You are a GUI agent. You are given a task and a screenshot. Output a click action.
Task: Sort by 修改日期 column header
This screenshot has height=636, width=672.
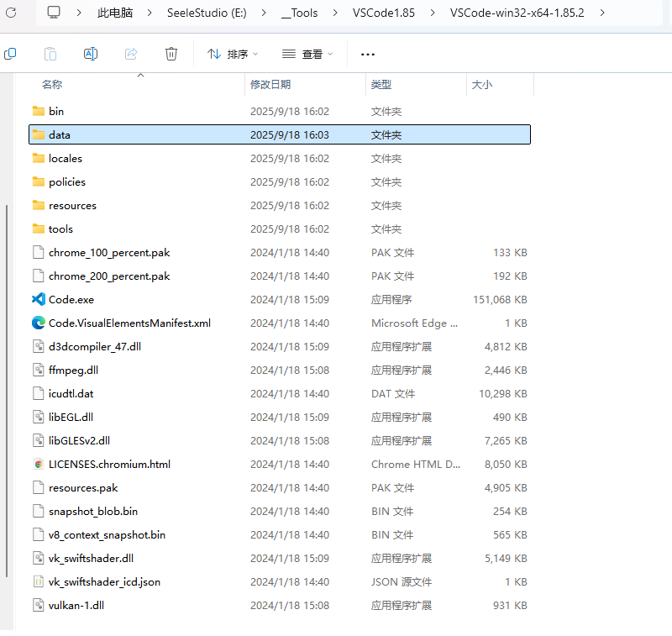point(270,85)
